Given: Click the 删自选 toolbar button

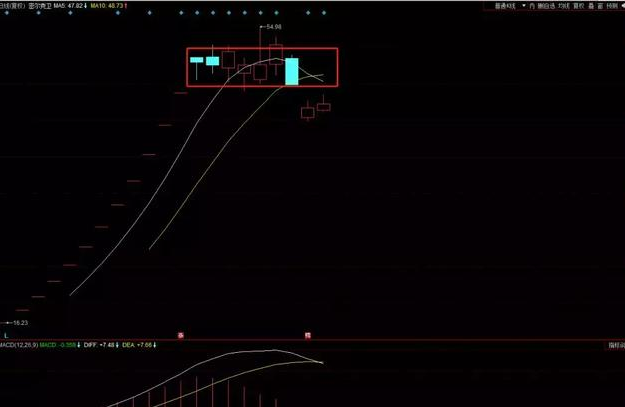Looking at the screenshot, I should 546,6.
